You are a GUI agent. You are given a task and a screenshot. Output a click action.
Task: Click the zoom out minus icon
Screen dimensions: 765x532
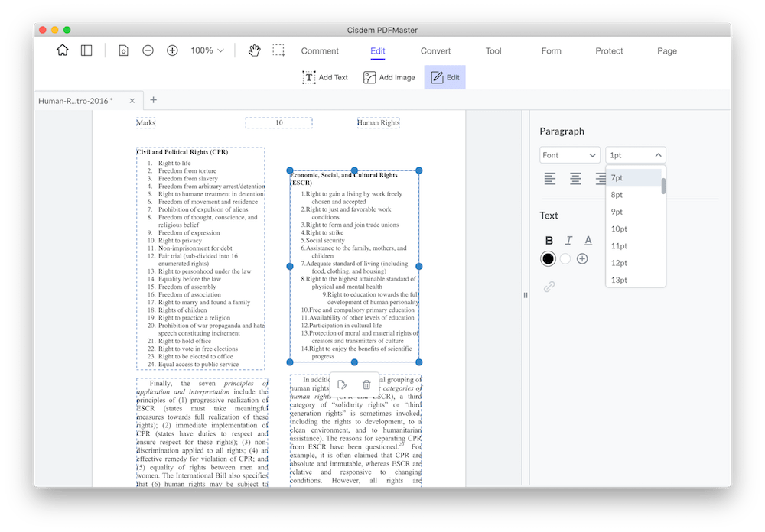148,50
